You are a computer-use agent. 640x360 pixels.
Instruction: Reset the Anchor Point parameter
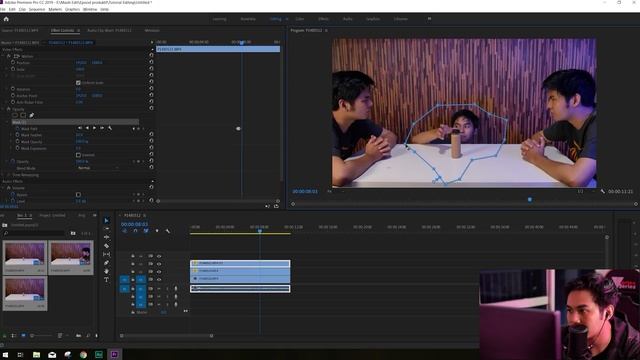point(151,95)
